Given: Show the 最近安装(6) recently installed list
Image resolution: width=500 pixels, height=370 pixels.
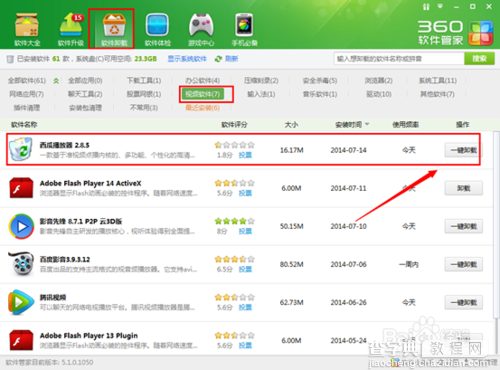Looking at the screenshot, I should (203, 108).
